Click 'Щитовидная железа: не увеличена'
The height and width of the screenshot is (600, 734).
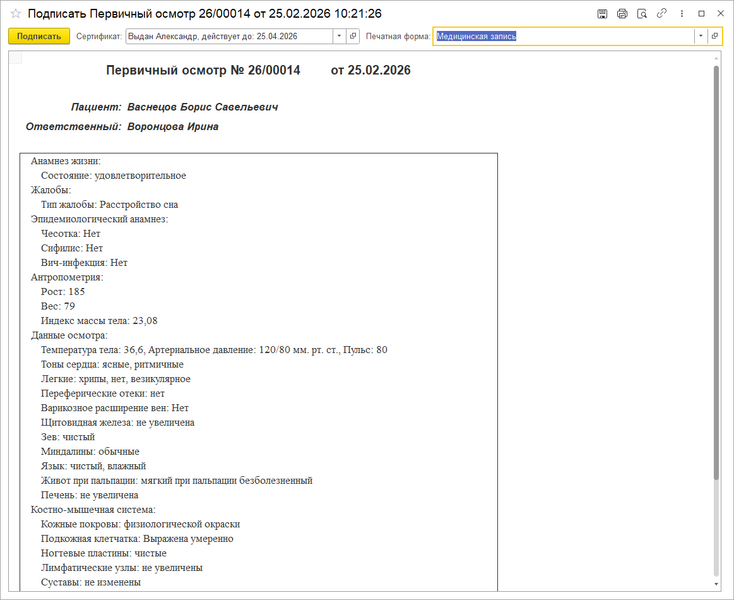tap(117, 422)
